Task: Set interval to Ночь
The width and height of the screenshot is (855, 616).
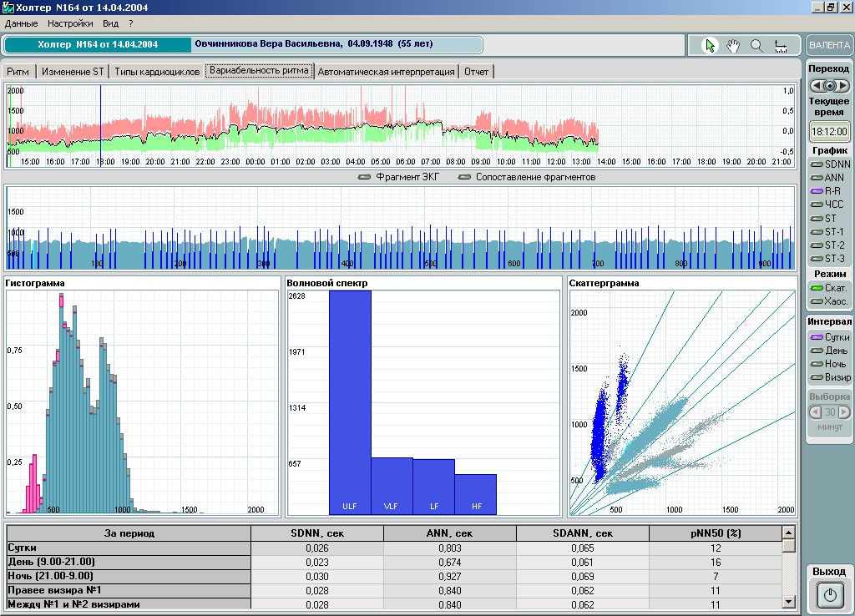Action: tap(829, 364)
